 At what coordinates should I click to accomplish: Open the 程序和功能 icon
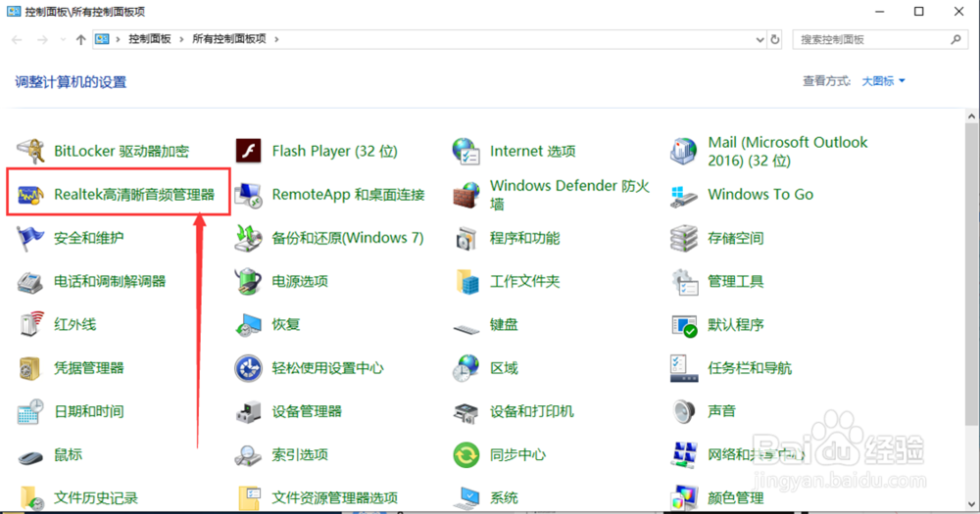466,238
